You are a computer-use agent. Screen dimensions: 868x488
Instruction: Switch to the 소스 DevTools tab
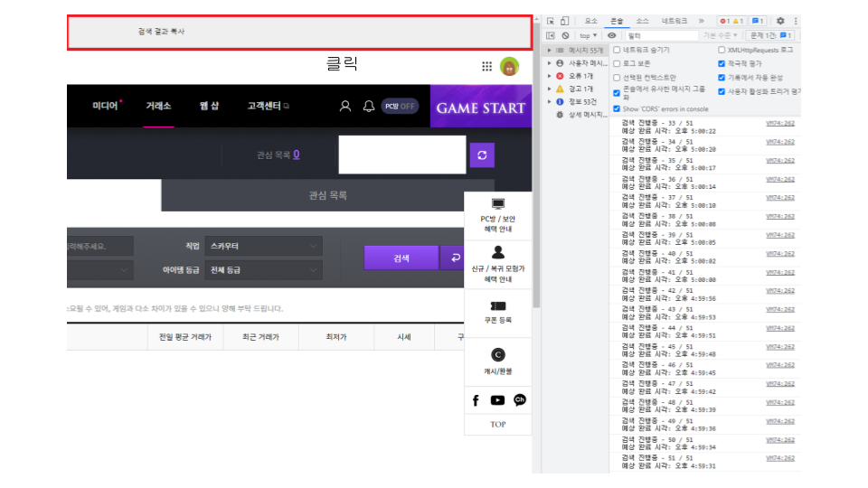tap(642, 21)
